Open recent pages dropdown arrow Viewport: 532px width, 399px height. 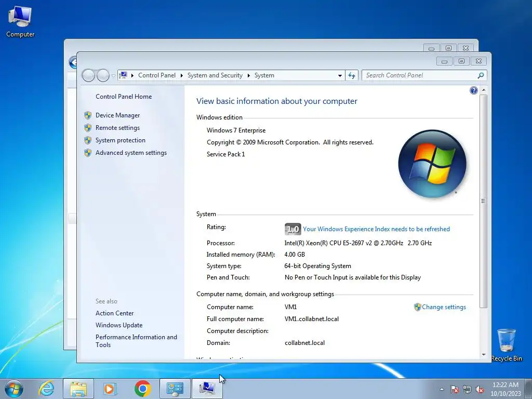tap(113, 76)
